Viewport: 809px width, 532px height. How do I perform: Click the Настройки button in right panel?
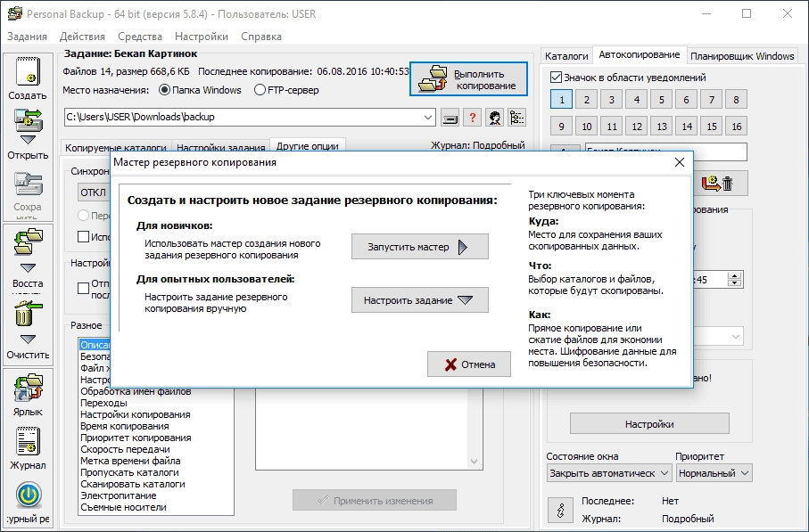click(x=649, y=424)
